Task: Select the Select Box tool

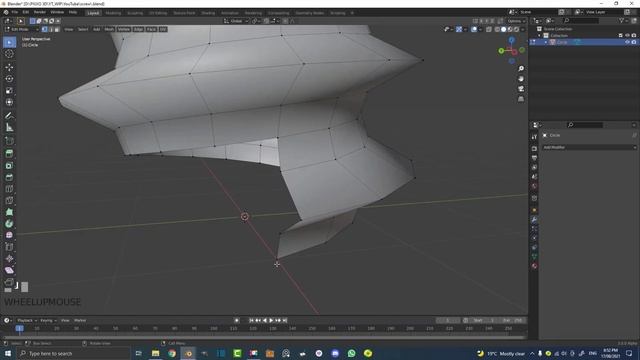Action: (9, 42)
